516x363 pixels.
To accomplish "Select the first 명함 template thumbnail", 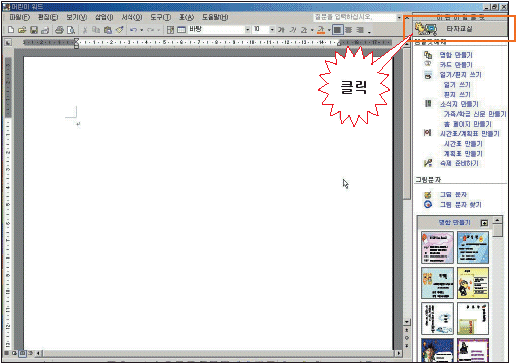I will (x=437, y=248).
